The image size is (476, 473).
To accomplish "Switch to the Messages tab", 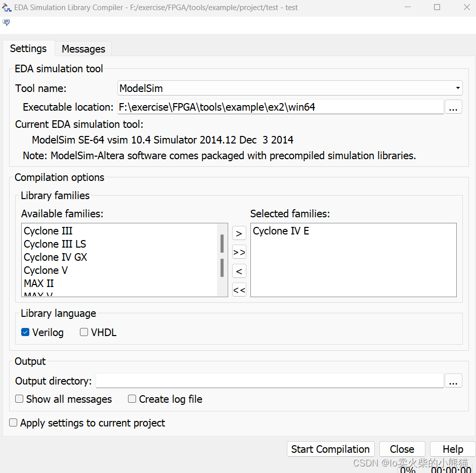I will click(83, 49).
